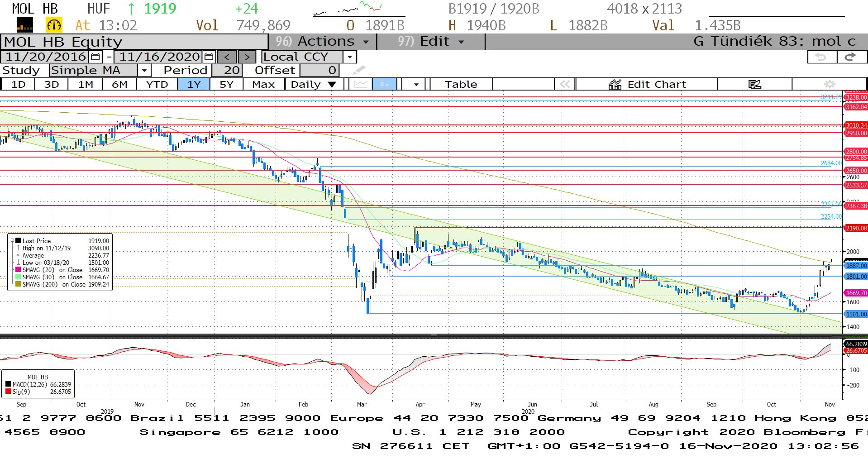Click the double left chevron collapse icon
The image size is (868, 464).
click(565, 84)
